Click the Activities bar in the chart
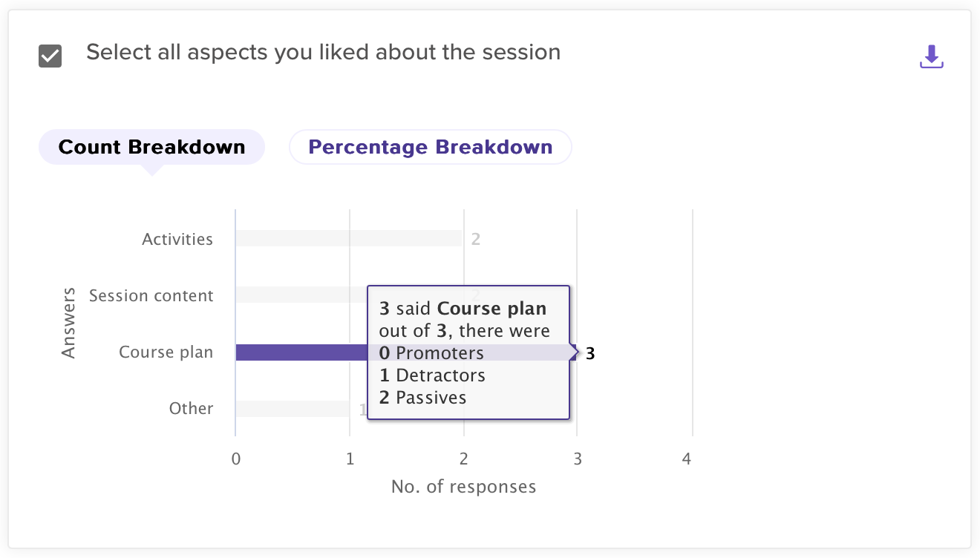This screenshot has width=980, height=558. 348,238
